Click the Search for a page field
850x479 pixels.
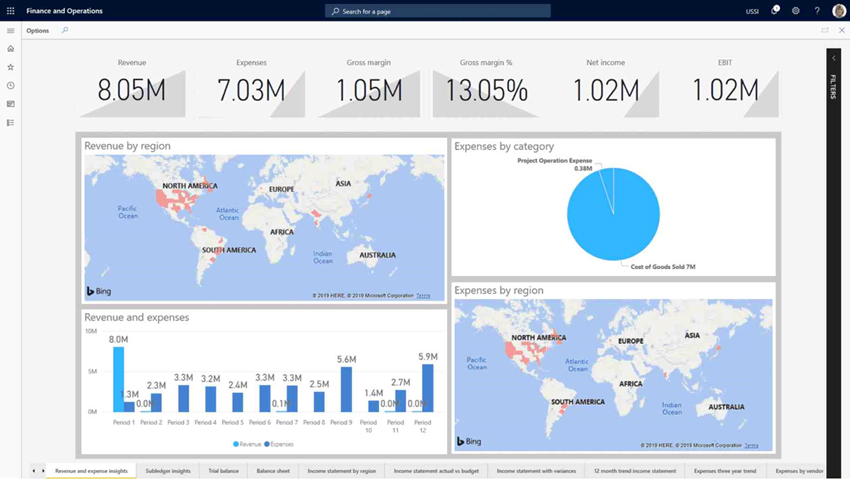click(438, 11)
